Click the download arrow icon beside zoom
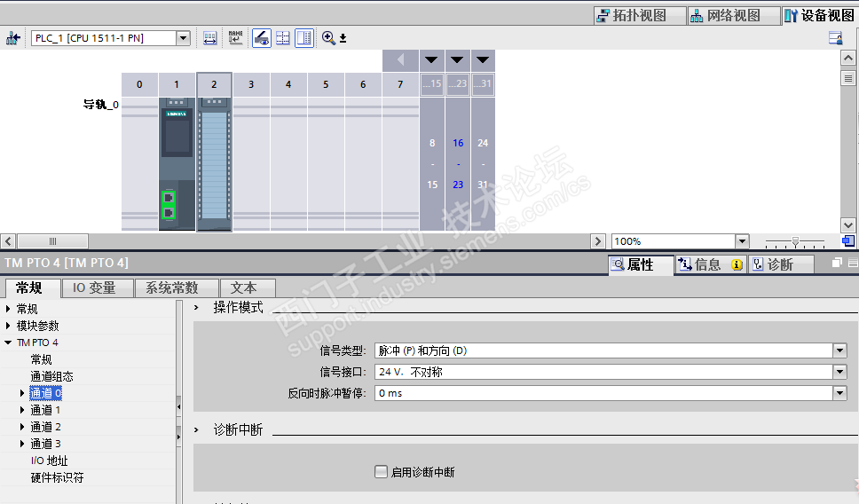Image resolution: width=859 pixels, height=504 pixels. tap(343, 38)
